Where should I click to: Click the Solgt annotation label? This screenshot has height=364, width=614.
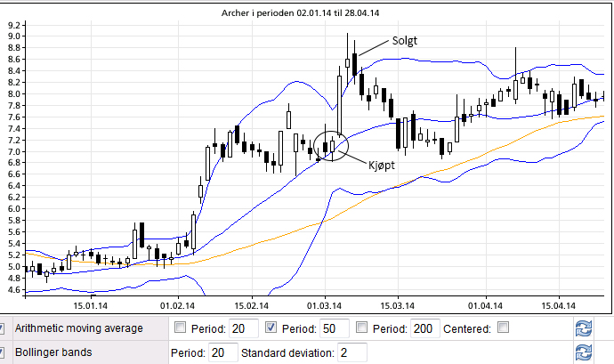pos(406,42)
